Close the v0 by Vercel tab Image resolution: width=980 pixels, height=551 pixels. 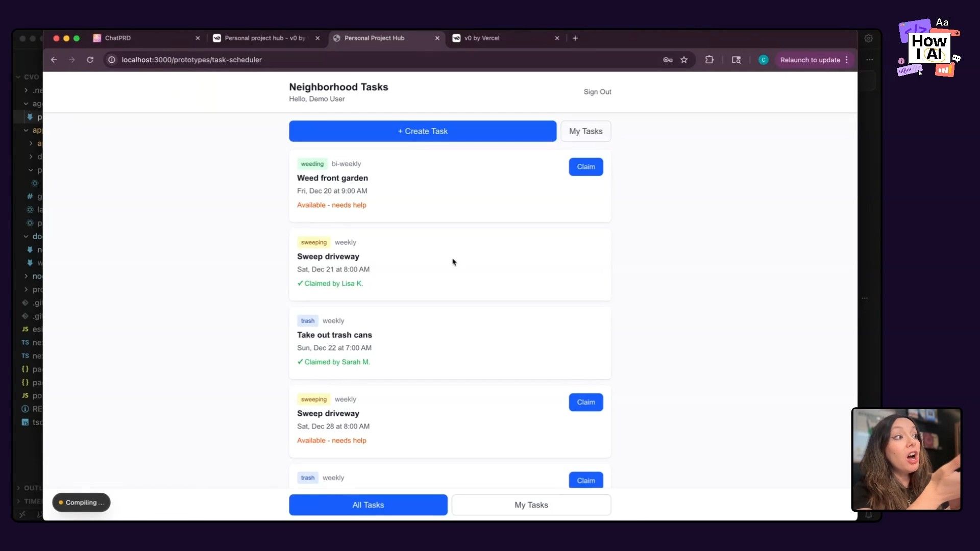(557, 38)
